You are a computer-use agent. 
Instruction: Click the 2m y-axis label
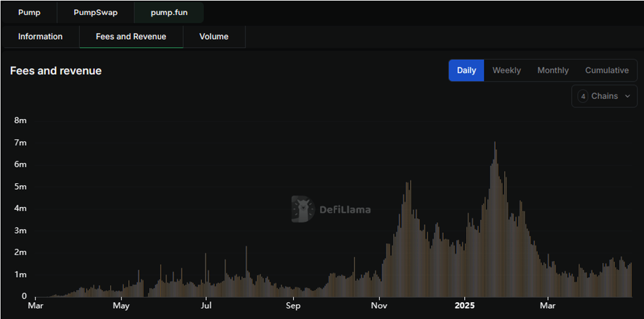coord(21,252)
